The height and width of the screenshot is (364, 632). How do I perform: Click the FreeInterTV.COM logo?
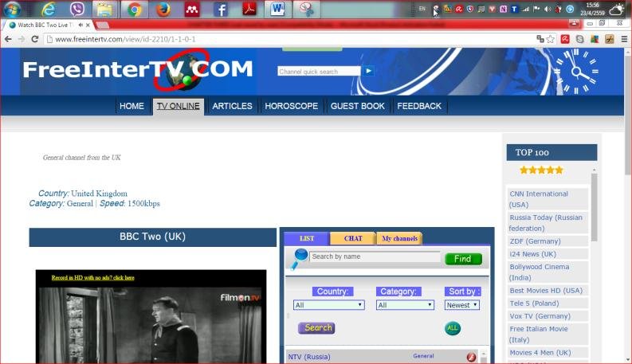coord(138,69)
